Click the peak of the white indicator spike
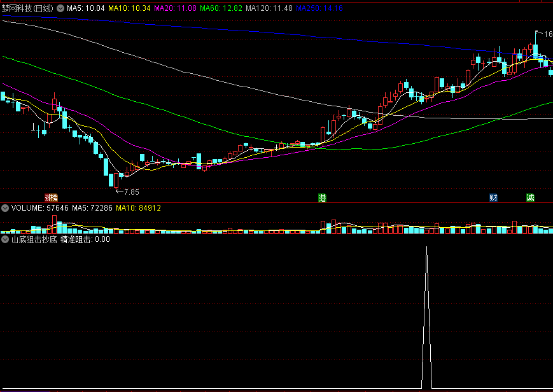Screen dimensions: 553x392 [427, 248]
